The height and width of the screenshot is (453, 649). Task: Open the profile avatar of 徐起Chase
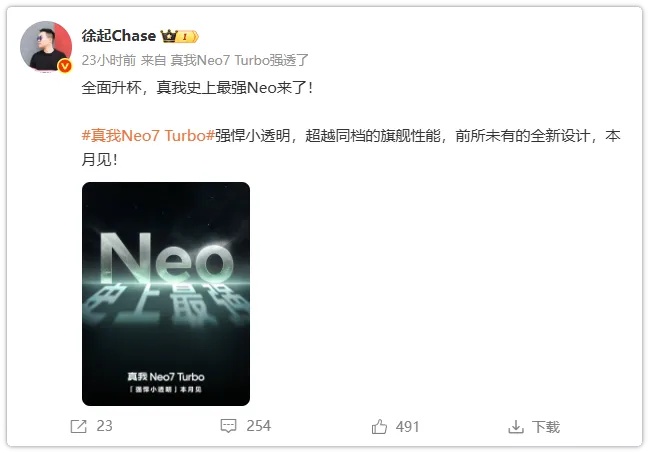click(x=46, y=46)
